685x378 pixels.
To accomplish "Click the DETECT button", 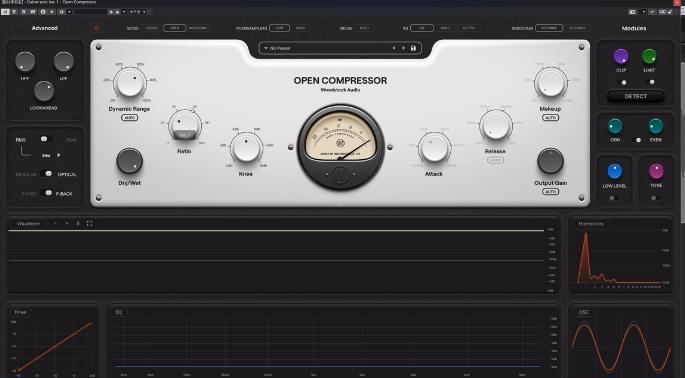I will (x=636, y=96).
